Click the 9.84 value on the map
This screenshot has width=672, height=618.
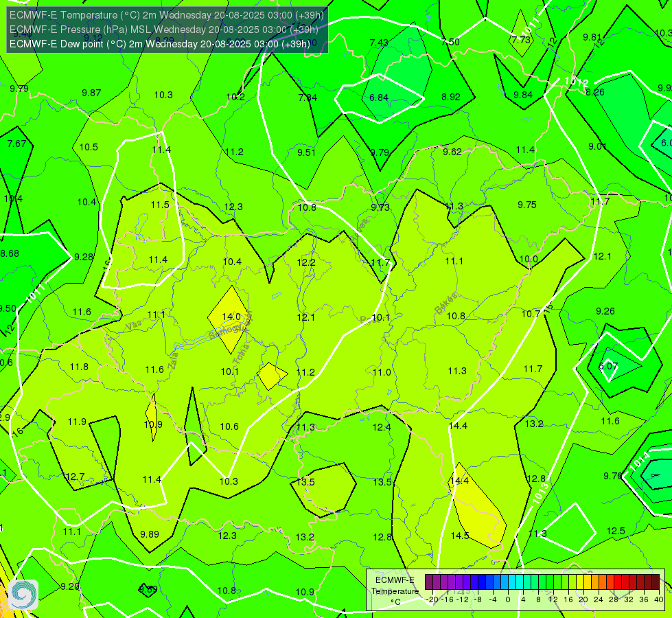523,95
